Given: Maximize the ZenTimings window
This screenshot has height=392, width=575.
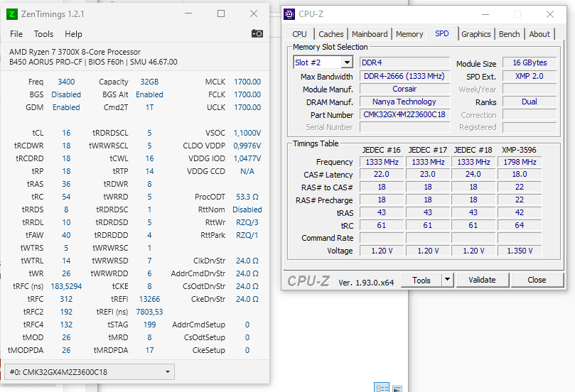Looking at the screenshot, I should [221, 13].
